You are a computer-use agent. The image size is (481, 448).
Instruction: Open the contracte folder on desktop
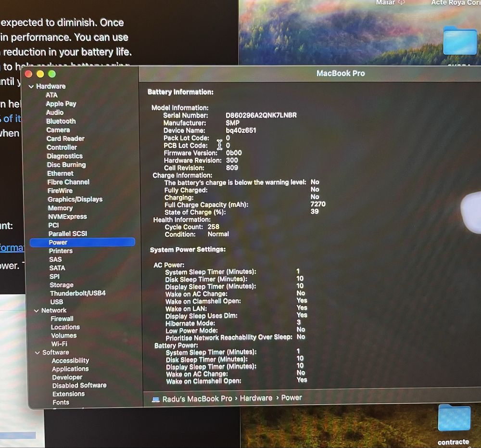454,419
